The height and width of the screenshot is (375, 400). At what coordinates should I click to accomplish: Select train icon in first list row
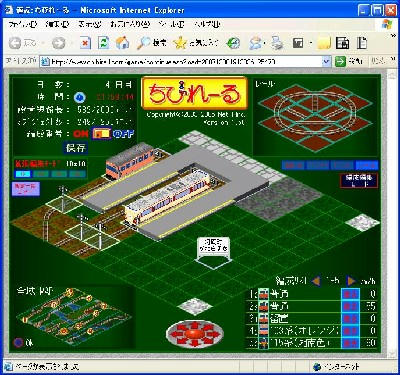click(x=263, y=294)
